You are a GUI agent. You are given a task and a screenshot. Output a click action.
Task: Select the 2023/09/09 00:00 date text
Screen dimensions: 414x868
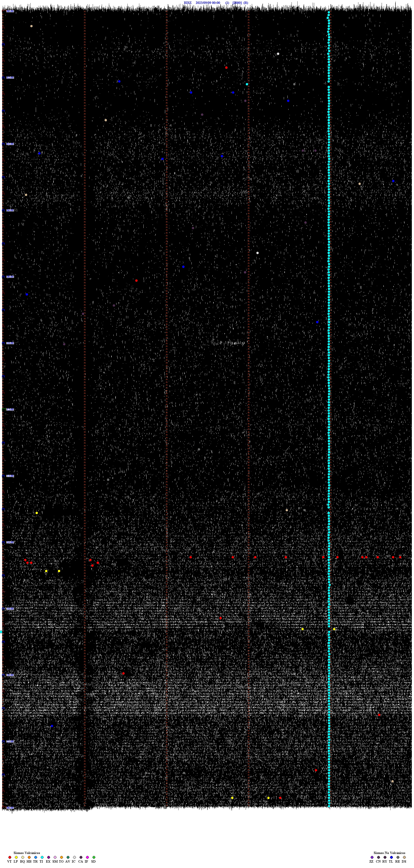[208, 3]
